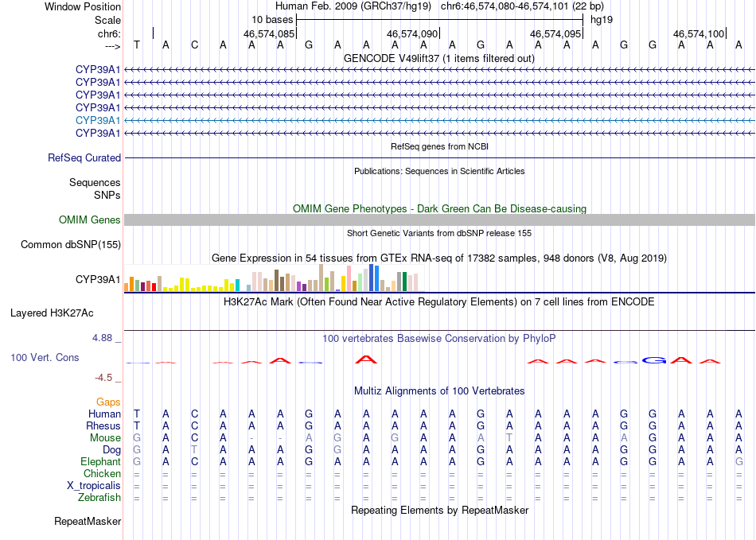
Task: Open the H3K27Ac Mark track title
Action: coord(439,302)
